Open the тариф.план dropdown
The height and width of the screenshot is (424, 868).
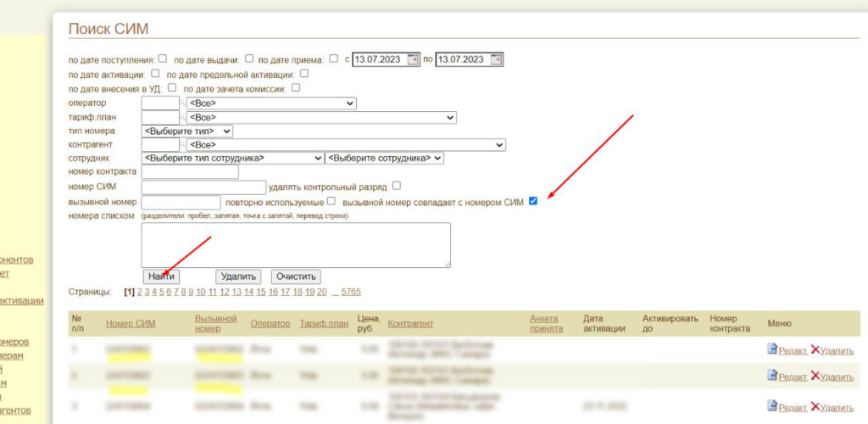[x=321, y=117]
